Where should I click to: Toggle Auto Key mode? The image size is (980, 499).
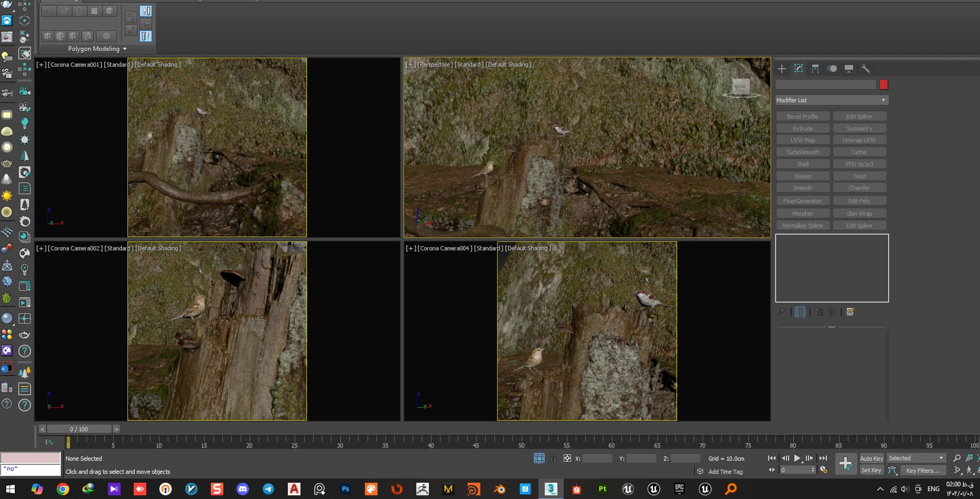(871, 458)
